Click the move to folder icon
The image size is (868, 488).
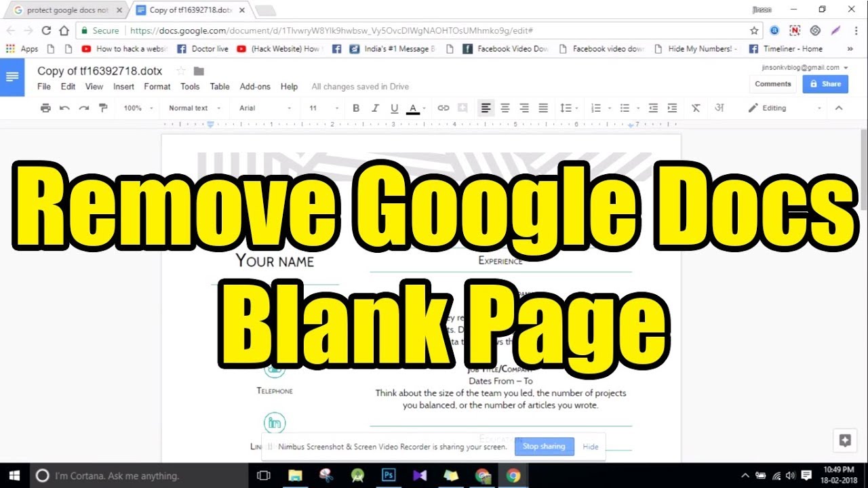point(199,71)
